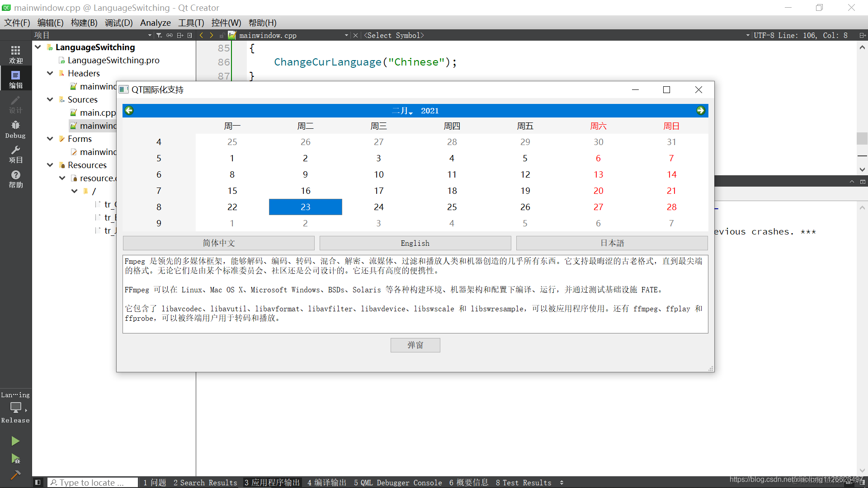Open the 8 Test Results pane
This screenshot has height=488, width=868.
[x=524, y=483]
